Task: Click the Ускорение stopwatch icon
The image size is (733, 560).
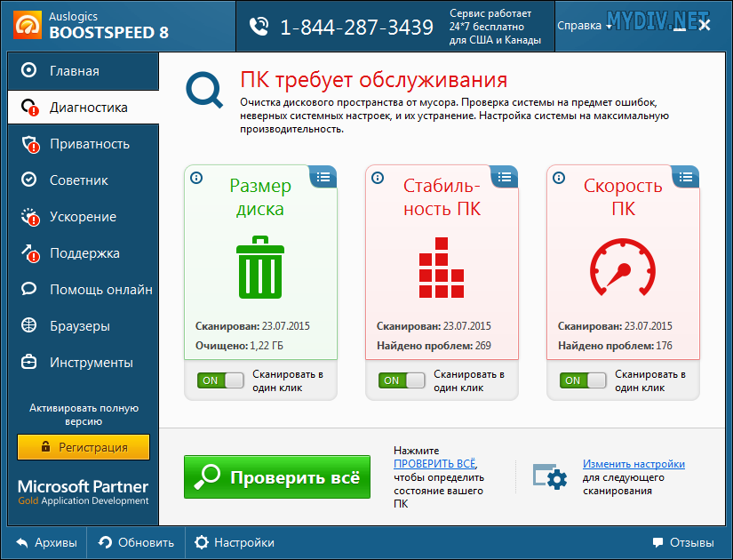Action: coord(30,217)
